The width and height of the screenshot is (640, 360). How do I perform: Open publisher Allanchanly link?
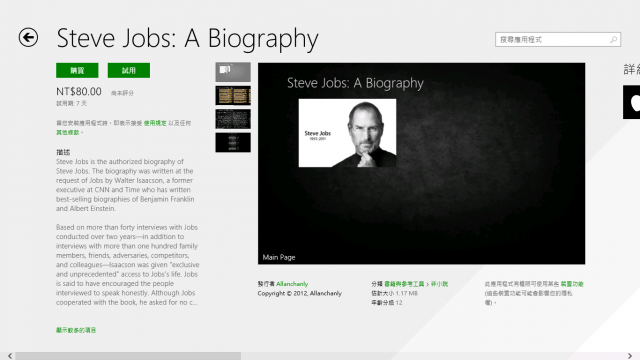(292, 284)
